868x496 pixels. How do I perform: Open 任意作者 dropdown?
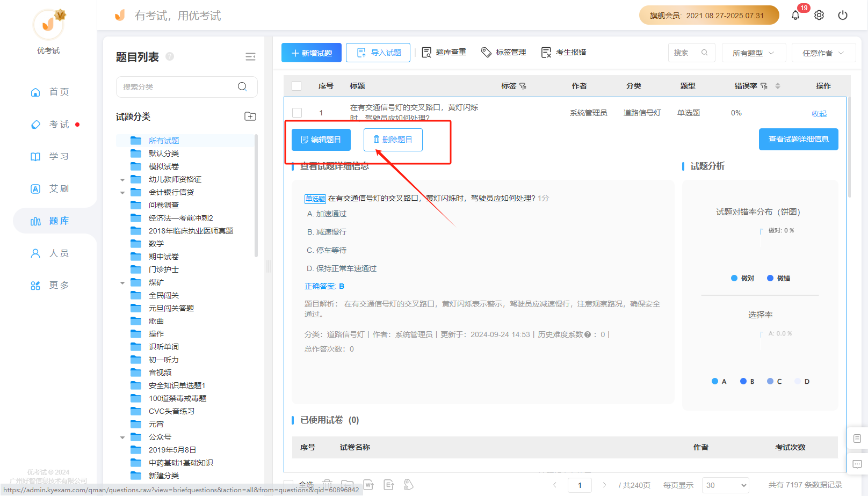[x=823, y=53]
